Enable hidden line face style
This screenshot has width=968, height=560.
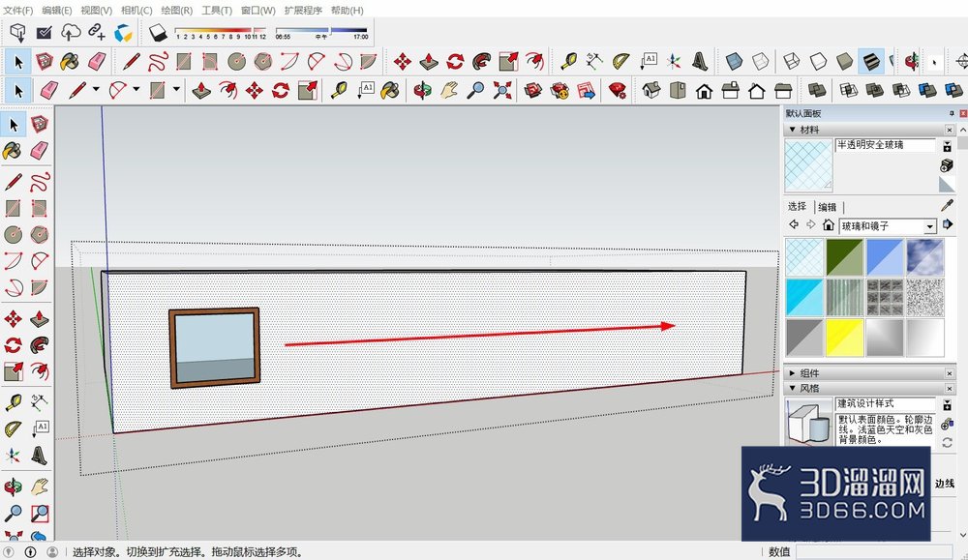818,62
